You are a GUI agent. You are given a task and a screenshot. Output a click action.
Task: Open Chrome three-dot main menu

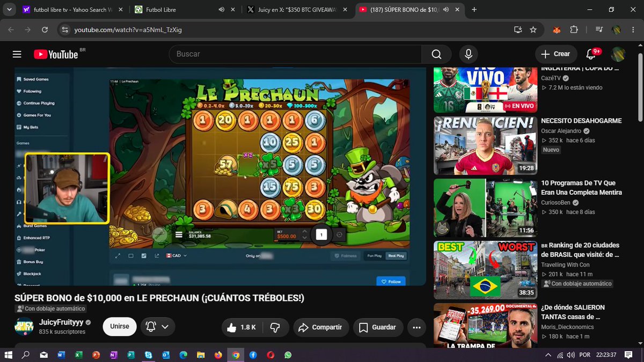[634, 29]
